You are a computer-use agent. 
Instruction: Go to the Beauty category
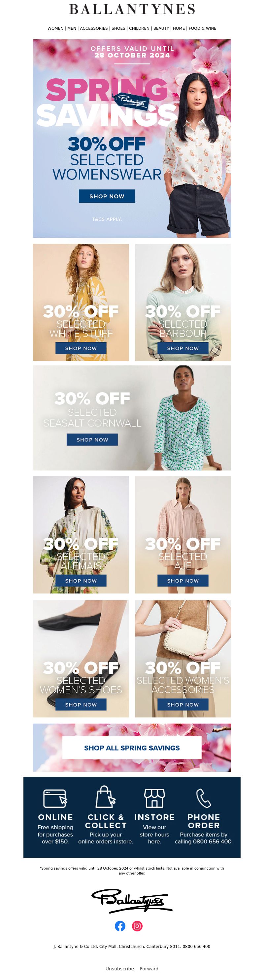point(161,28)
